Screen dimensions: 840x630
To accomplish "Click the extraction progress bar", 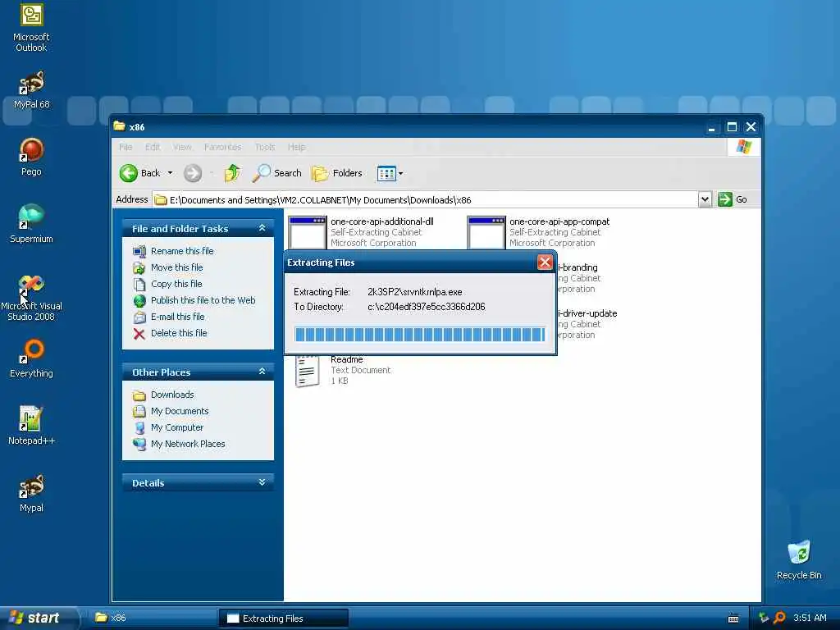I will 419,335.
